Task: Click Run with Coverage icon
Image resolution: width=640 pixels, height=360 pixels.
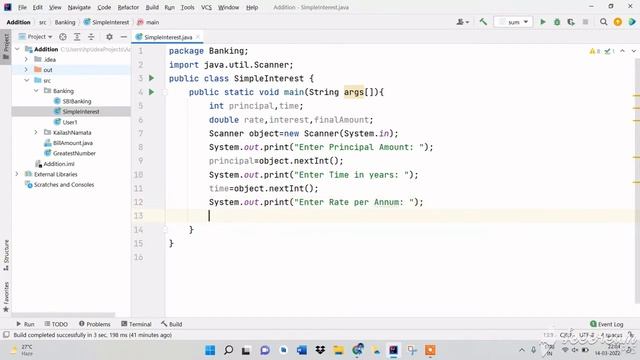Action: [571, 22]
